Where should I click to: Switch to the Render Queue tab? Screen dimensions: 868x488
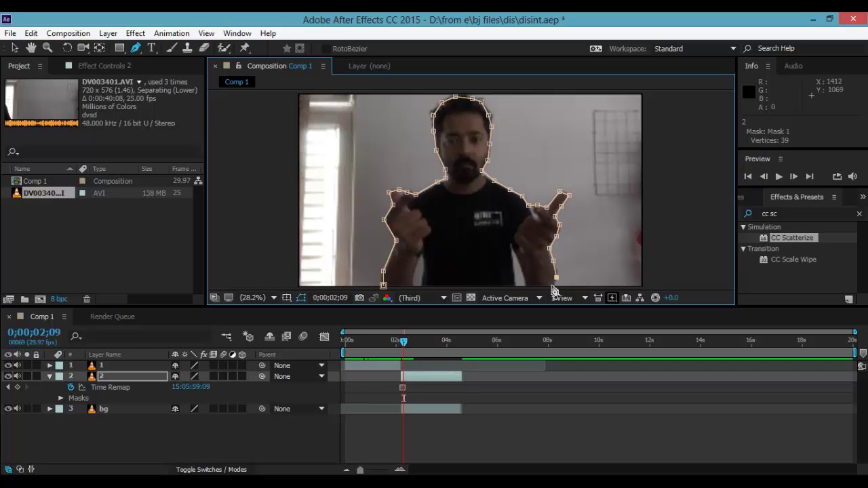[113, 317]
